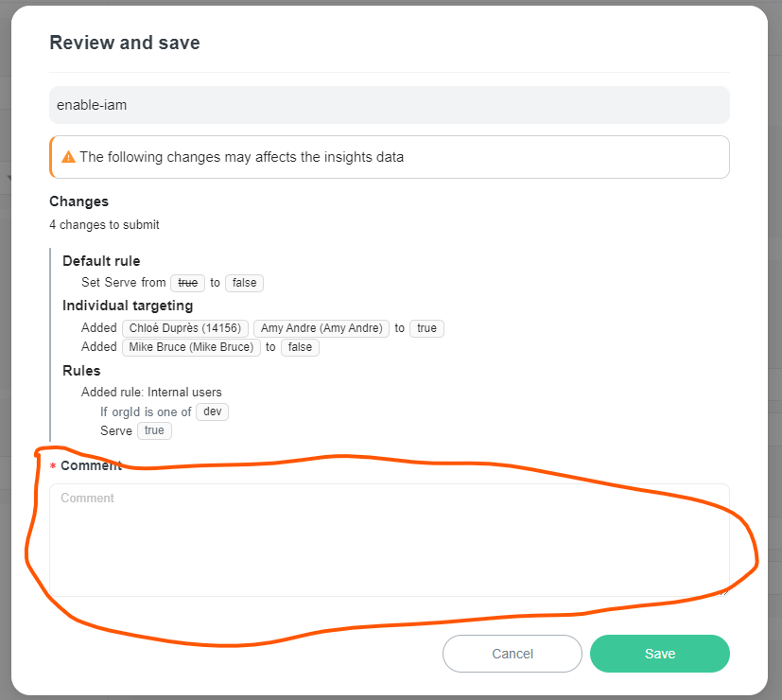782x700 pixels.
Task: Click the false tag next to Set Serve
Action: click(x=244, y=283)
